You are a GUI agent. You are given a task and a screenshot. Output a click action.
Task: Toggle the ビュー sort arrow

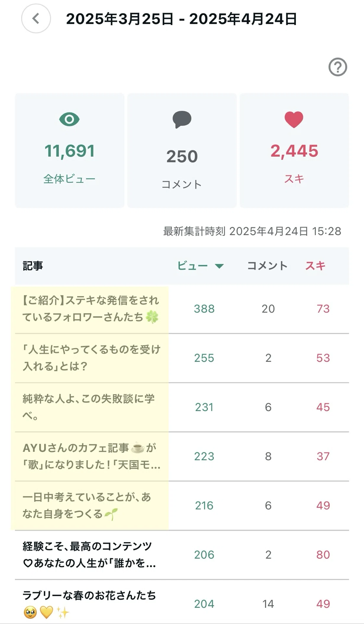click(x=220, y=266)
